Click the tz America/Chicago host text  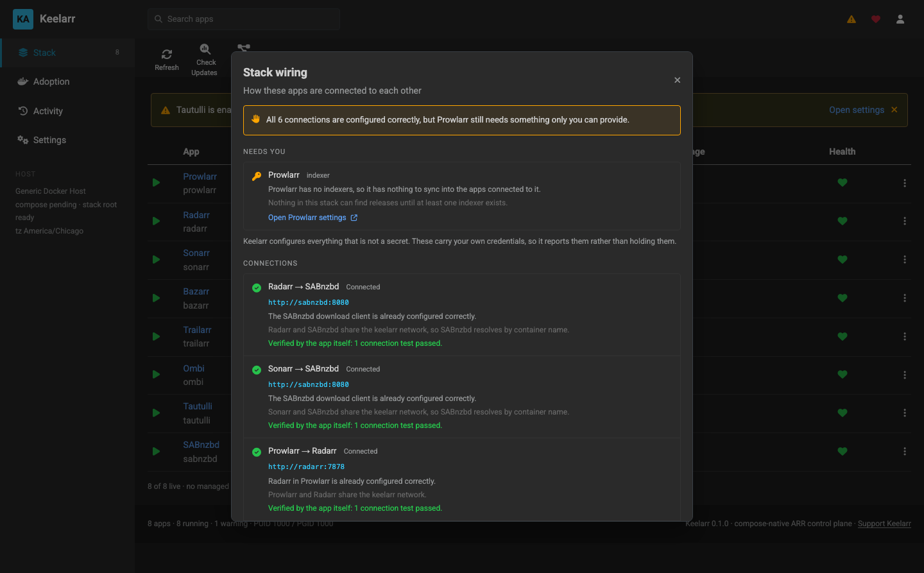coord(49,231)
